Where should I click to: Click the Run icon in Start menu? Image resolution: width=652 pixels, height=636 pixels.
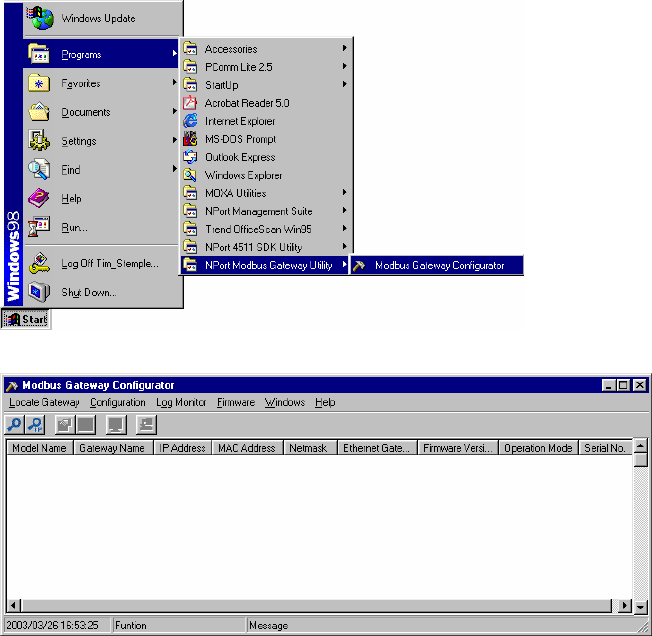[39, 227]
